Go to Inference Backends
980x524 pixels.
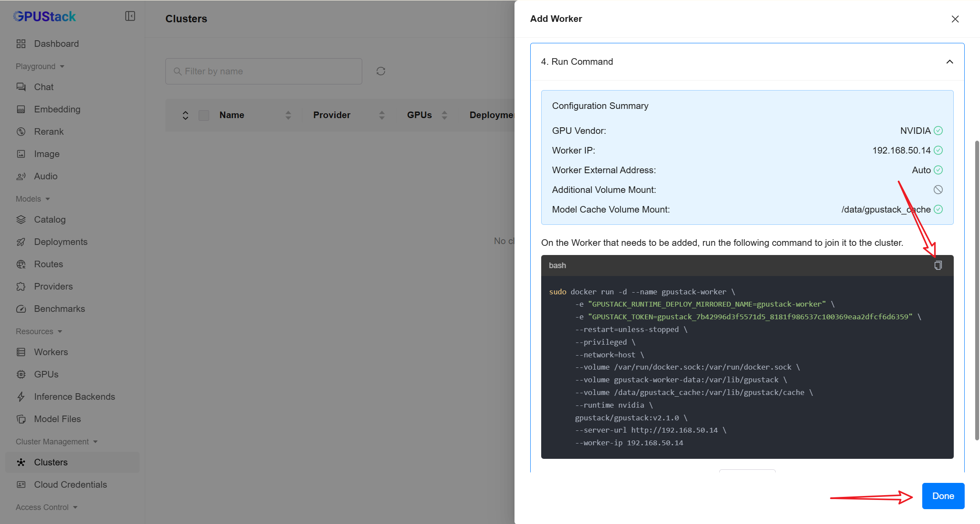tap(74, 397)
